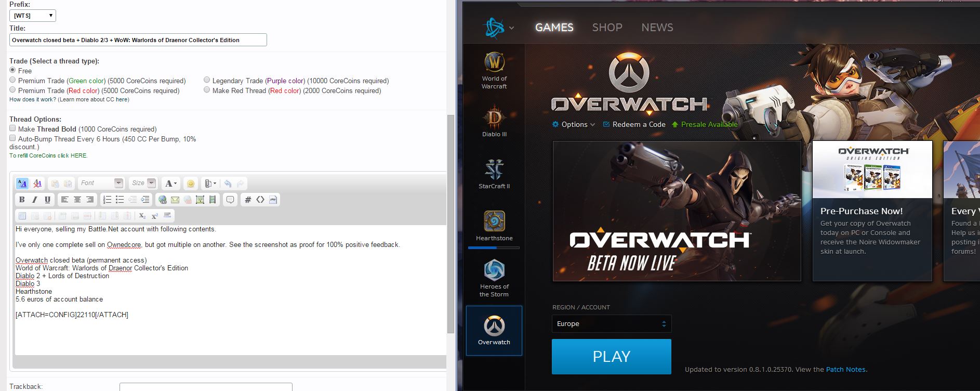This screenshot has width=980, height=391.
Task: Click the forum page vertical scrollbar
Action: (x=451, y=224)
